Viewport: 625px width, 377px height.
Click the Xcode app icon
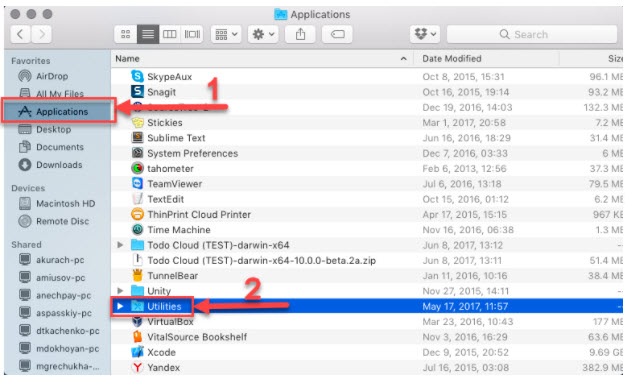(137, 352)
